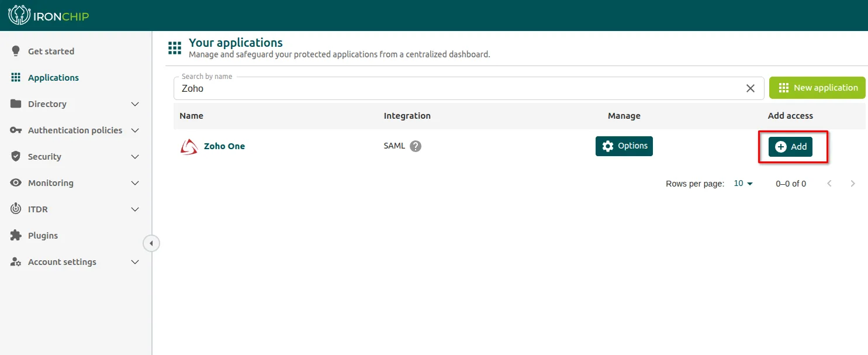Click the SAML integration text
Image resolution: width=868 pixels, height=355 pixels.
pyautogui.click(x=395, y=146)
